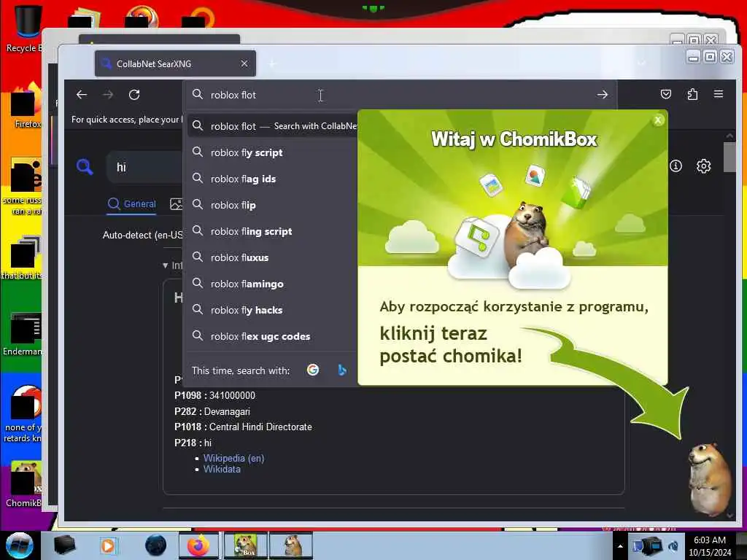The image size is (747, 560).
Task: Switch to the General search category tab
Action: click(x=132, y=204)
